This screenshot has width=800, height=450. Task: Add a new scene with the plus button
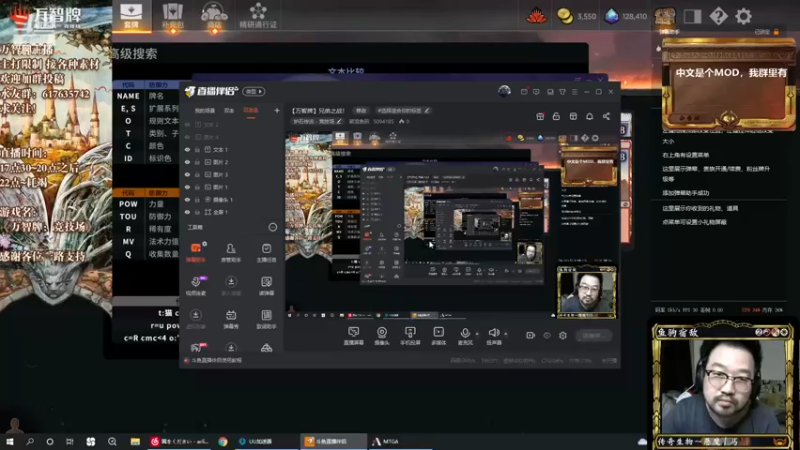(x=277, y=110)
